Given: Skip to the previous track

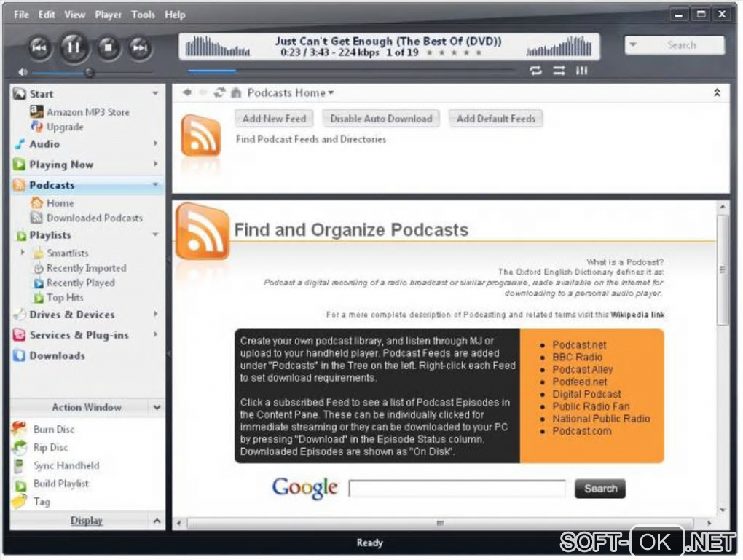Looking at the screenshot, I should click(39, 47).
